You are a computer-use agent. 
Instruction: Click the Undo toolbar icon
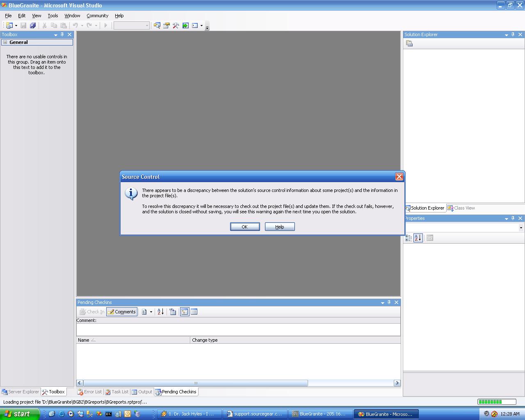(75, 25)
